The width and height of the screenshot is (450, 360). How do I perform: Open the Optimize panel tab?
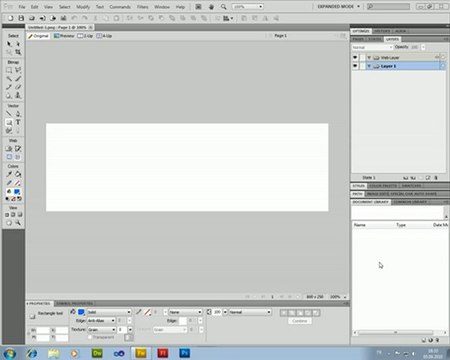361,31
